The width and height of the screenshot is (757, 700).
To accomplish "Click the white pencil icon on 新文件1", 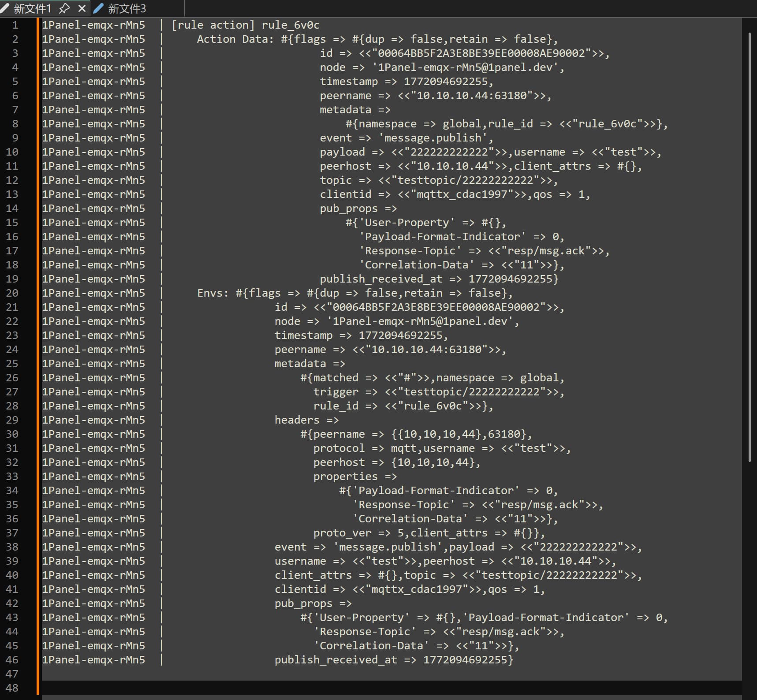I will click(5, 8).
